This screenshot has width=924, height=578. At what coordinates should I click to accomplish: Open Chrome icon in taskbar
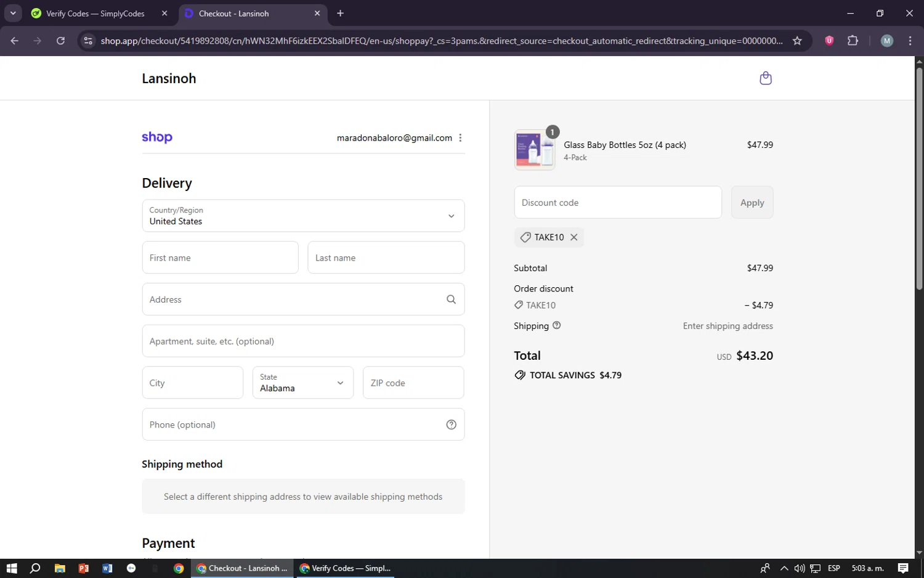179,568
